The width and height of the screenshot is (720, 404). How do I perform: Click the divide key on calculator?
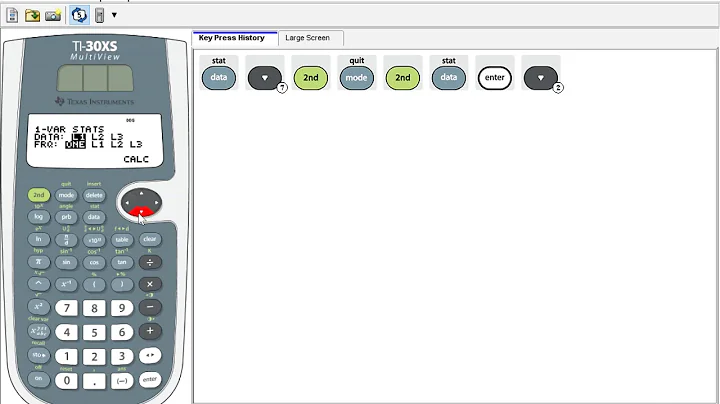(x=150, y=262)
